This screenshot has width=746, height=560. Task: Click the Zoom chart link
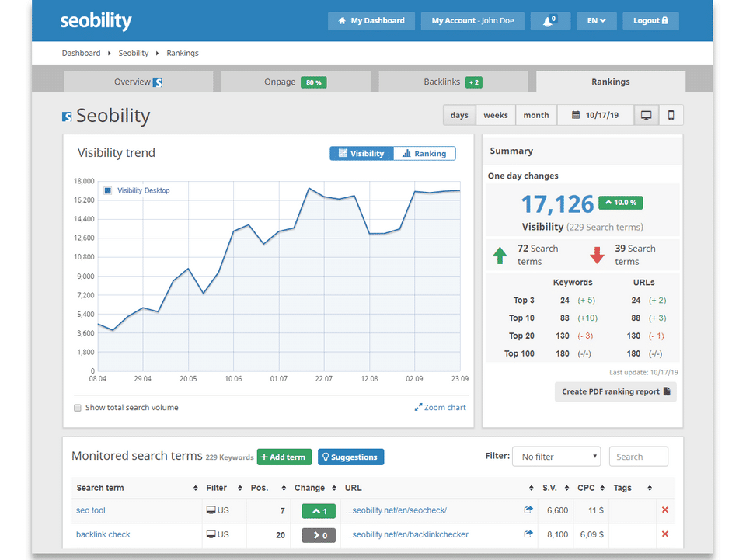[x=440, y=408]
